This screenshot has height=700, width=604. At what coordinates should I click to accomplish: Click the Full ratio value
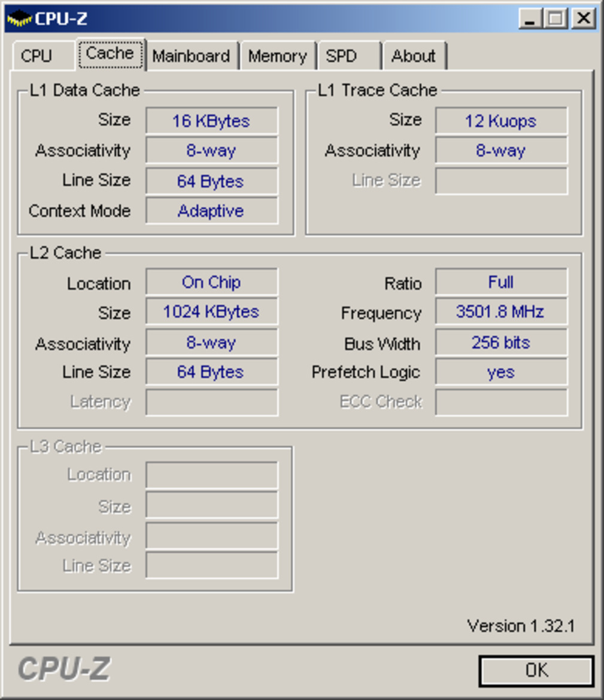[x=501, y=282]
